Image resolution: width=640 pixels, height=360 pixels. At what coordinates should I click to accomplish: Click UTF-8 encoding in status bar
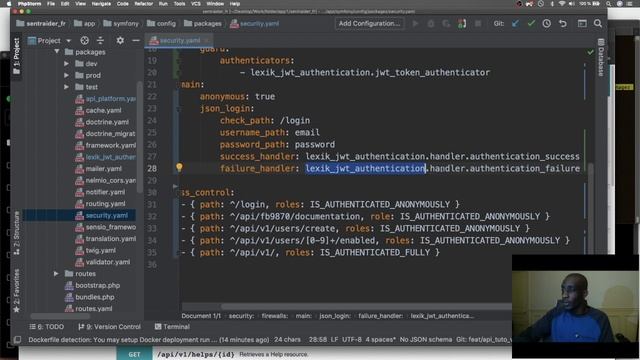click(352, 340)
